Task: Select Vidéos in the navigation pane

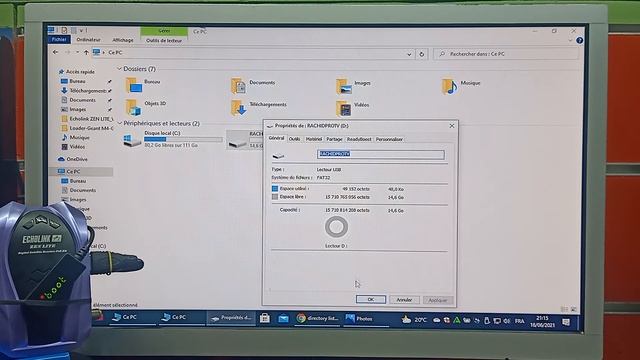Action: (77, 147)
